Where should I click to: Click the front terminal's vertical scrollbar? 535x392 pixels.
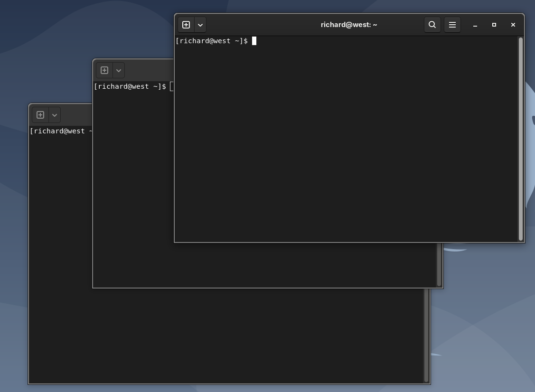pyautogui.click(x=521, y=139)
